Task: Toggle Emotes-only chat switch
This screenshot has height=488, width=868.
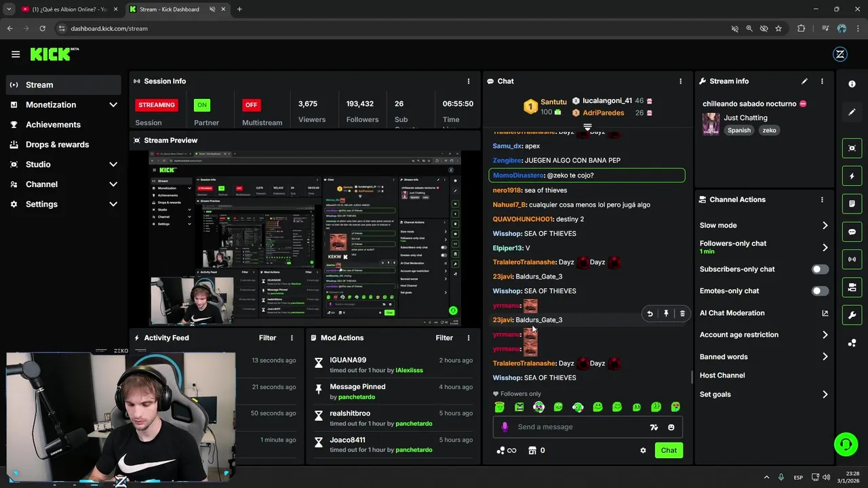Action: point(820,291)
